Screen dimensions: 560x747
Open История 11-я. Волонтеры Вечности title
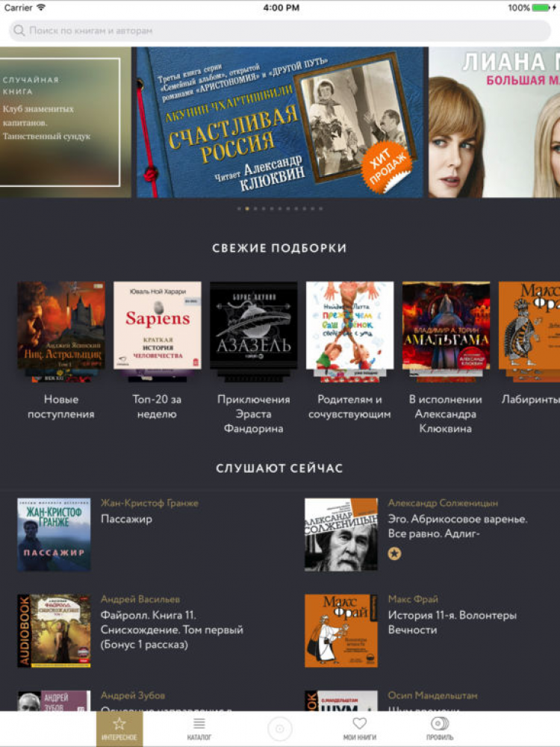click(452, 623)
